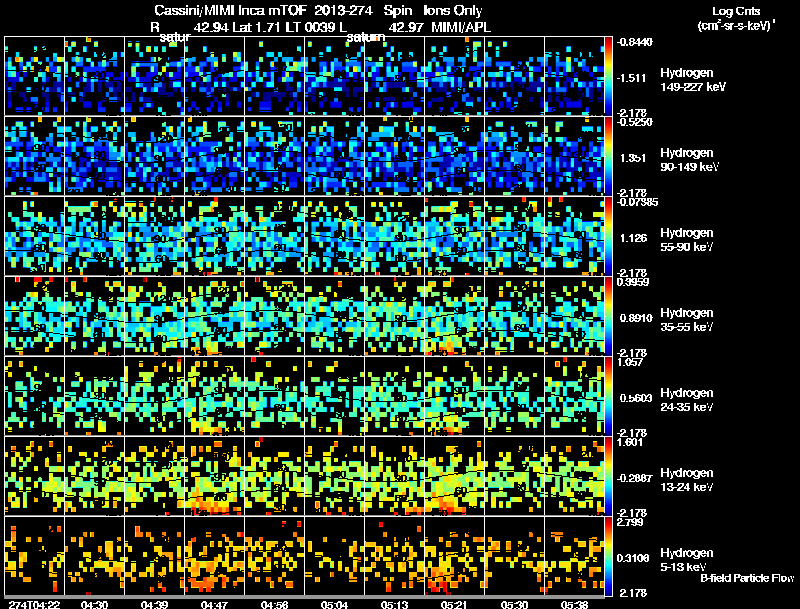Click the '-0.2887' colorbar midpoint value
Image resolution: width=800 pixels, height=609 pixels.
[634, 478]
